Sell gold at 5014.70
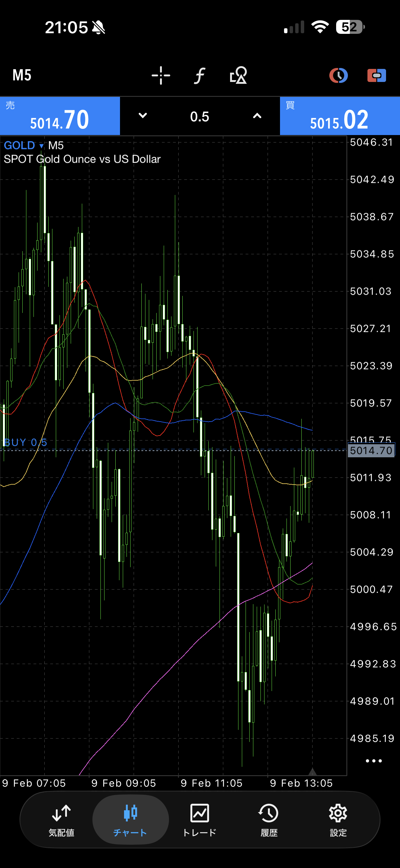Screen dimensions: 400x868 pyautogui.click(x=60, y=116)
